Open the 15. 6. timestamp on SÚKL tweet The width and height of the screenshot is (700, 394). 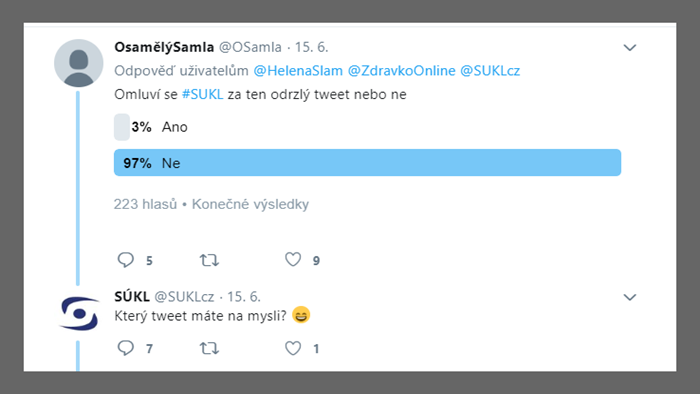click(x=244, y=297)
